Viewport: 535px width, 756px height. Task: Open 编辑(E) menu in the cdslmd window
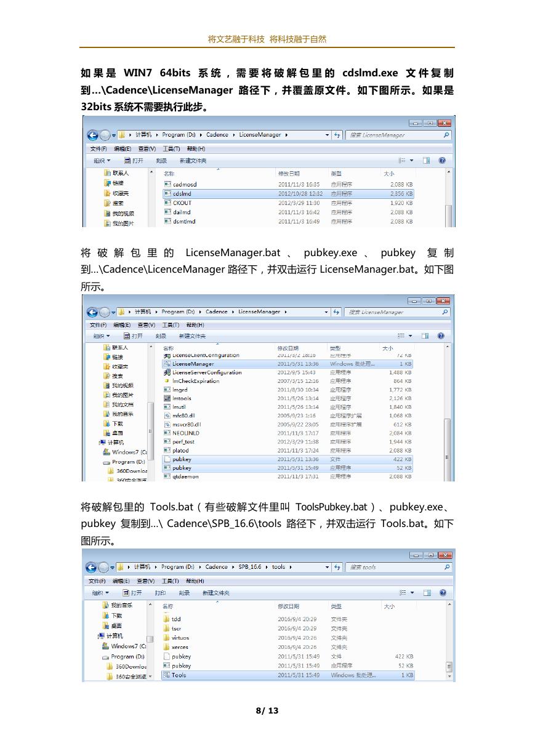pos(123,149)
